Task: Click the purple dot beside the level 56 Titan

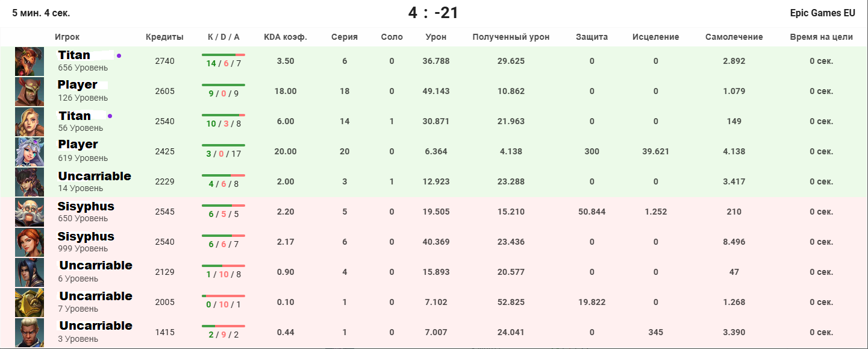Action: (x=110, y=116)
